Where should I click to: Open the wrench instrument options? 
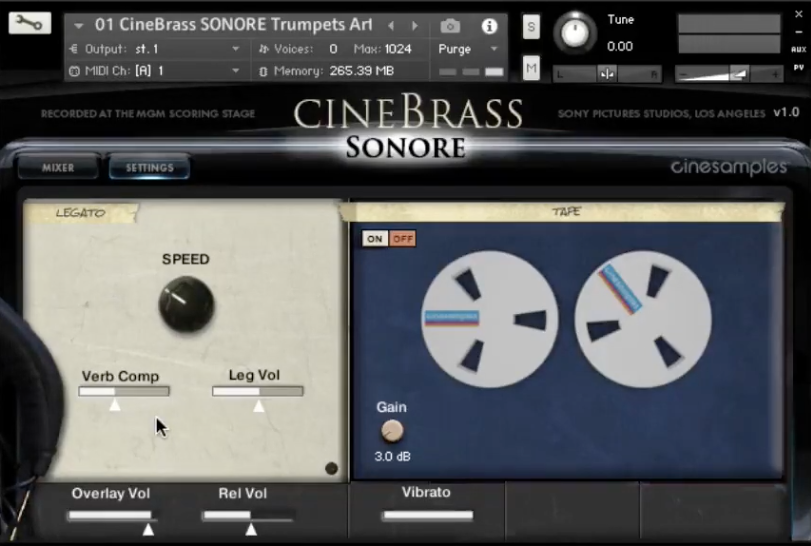click(x=29, y=23)
